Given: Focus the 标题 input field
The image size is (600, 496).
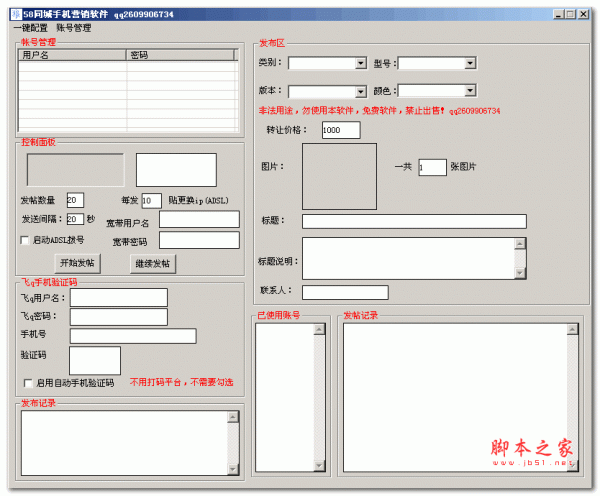Looking at the screenshot, I should click(414, 221).
